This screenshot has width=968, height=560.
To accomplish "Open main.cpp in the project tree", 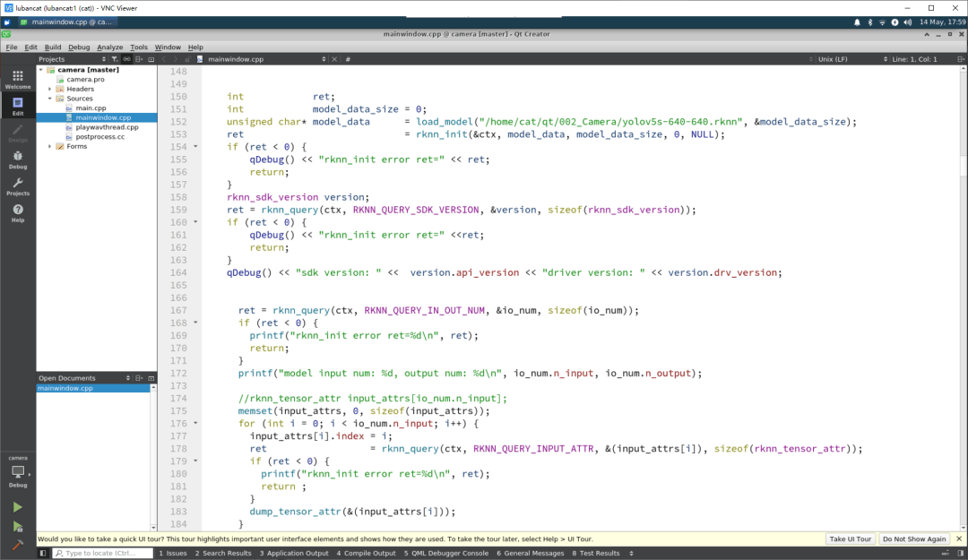I will pyautogui.click(x=91, y=108).
